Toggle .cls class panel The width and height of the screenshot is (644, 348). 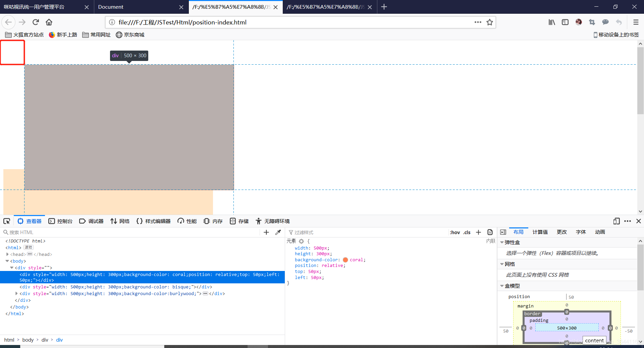click(467, 232)
